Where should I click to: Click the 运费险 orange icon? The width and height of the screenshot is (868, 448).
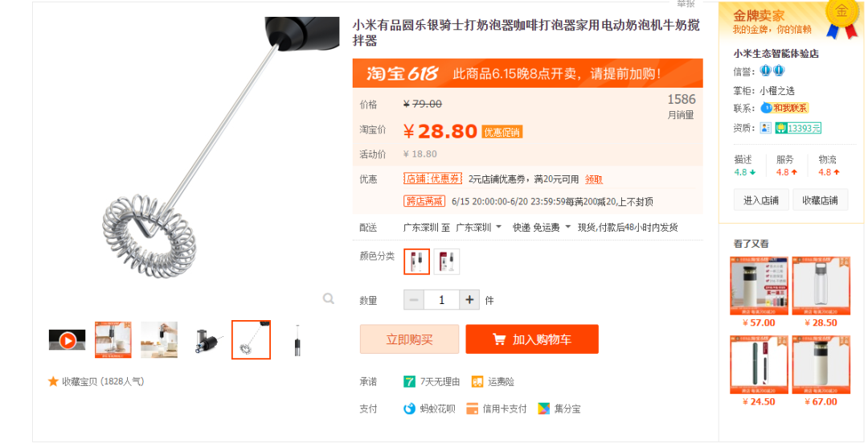(477, 381)
